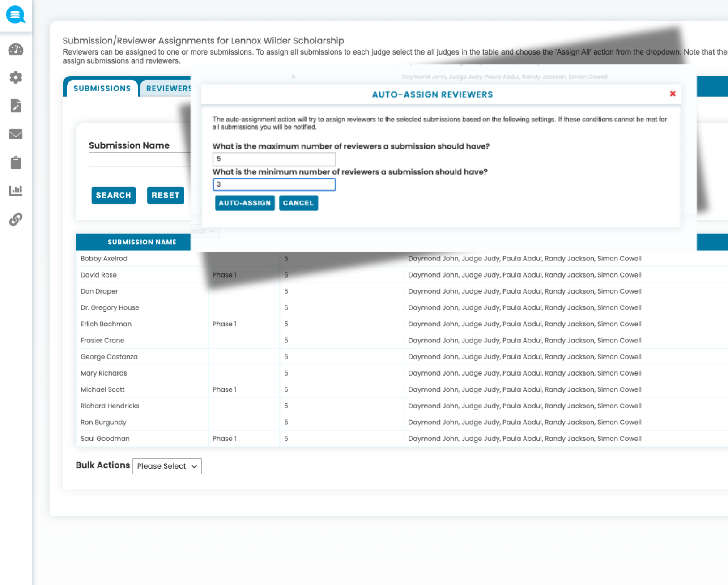Open the Bulk Actions Please Select dropdown
The height and width of the screenshot is (585, 728).
(x=167, y=466)
